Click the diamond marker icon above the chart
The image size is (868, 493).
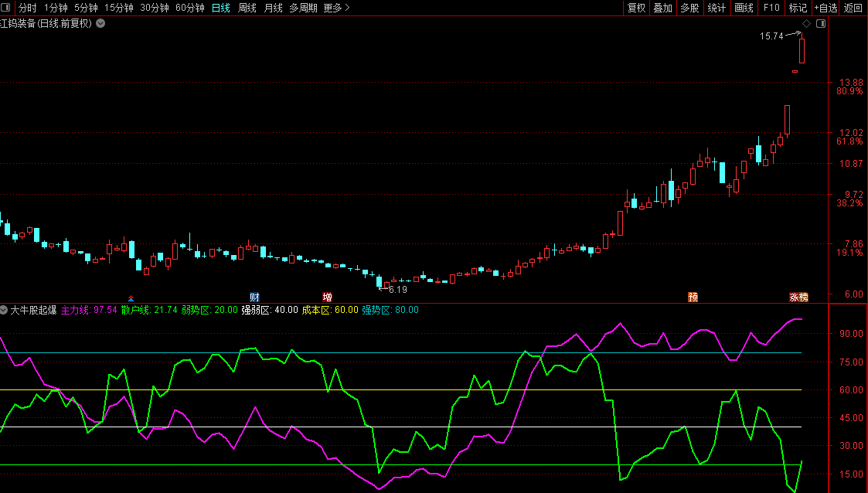click(x=806, y=23)
